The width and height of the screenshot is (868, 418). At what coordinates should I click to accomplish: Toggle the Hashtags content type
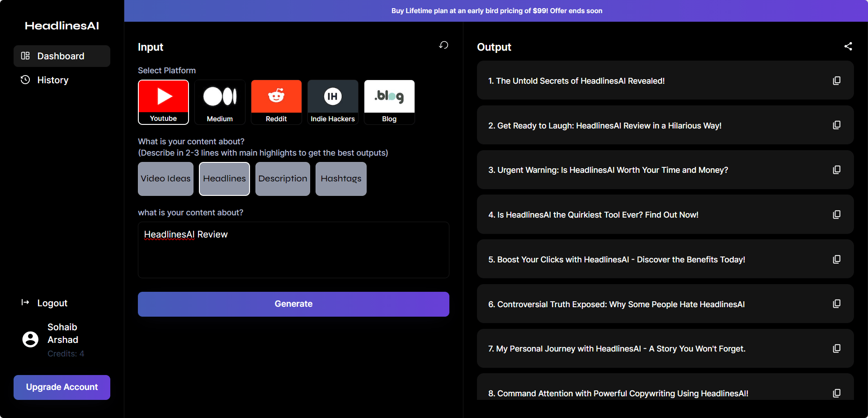(x=341, y=179)
